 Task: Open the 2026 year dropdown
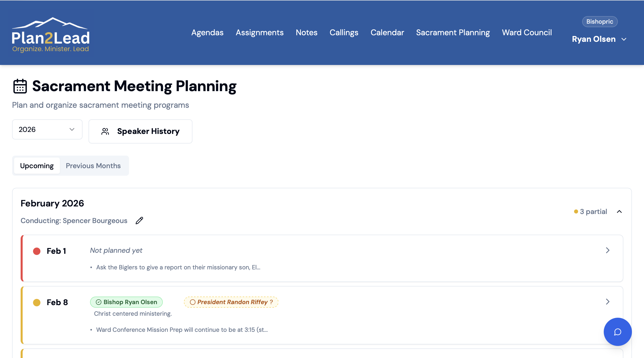[x=47, y=129]
